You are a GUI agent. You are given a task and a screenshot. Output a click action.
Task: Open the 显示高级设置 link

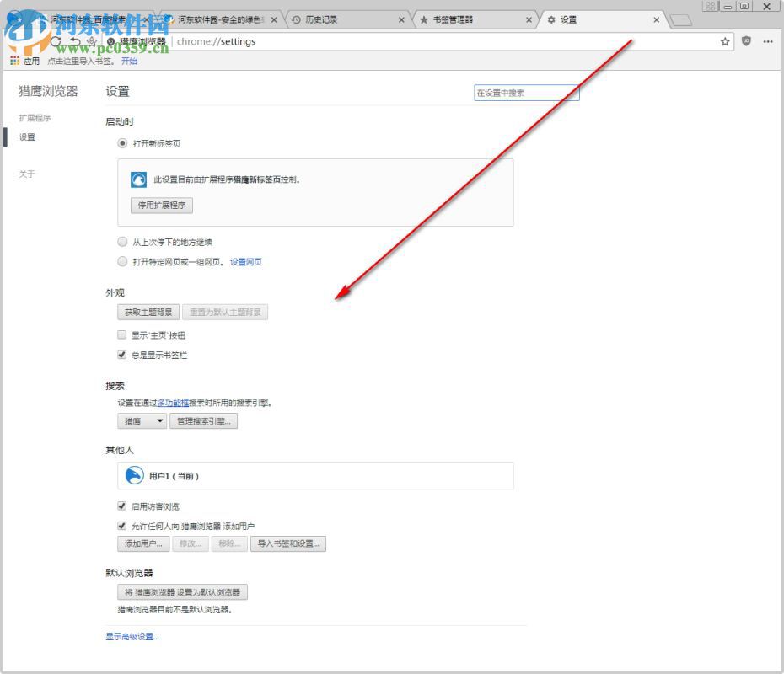(132, 636)
